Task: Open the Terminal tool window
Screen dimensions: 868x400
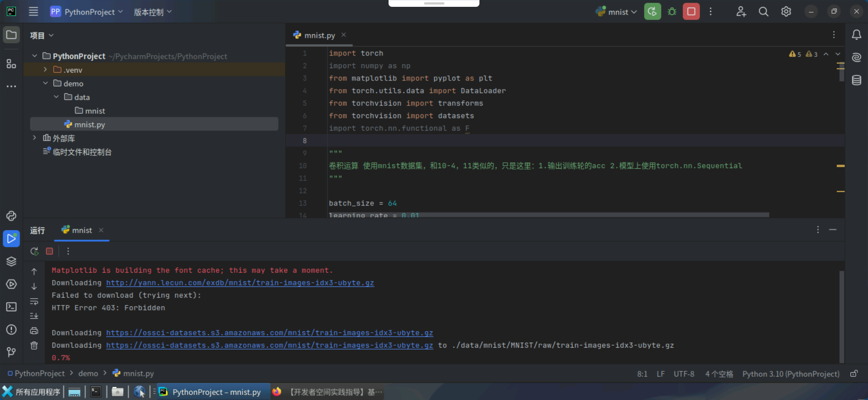Action: coord(11,307)
